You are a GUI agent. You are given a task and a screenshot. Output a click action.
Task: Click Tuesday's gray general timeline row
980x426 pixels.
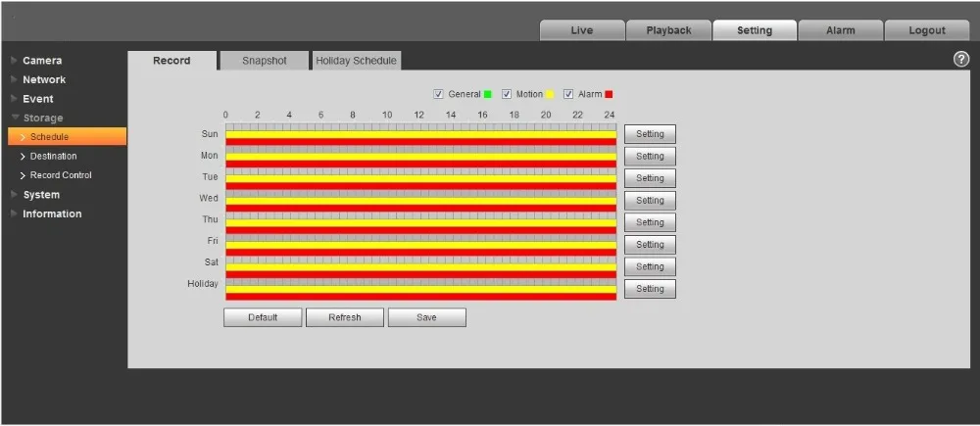tap(420, 171)
